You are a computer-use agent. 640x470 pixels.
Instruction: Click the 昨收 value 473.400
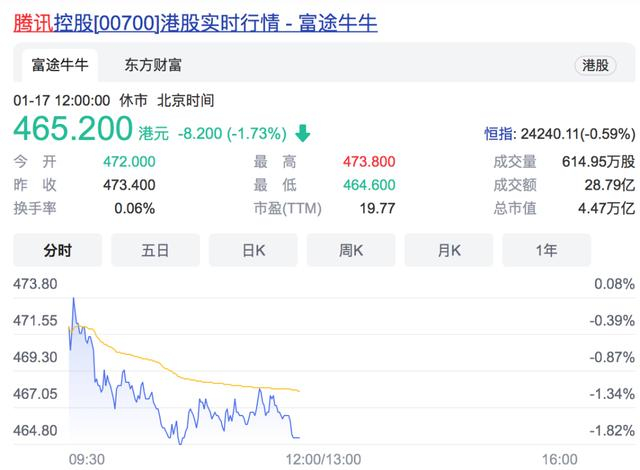pos(129,185)
